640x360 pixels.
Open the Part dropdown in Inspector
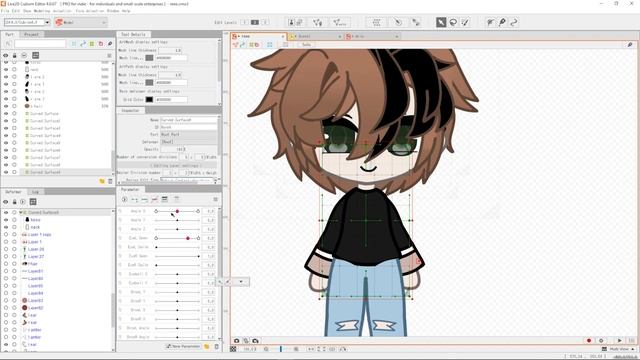tap(189, 134)
